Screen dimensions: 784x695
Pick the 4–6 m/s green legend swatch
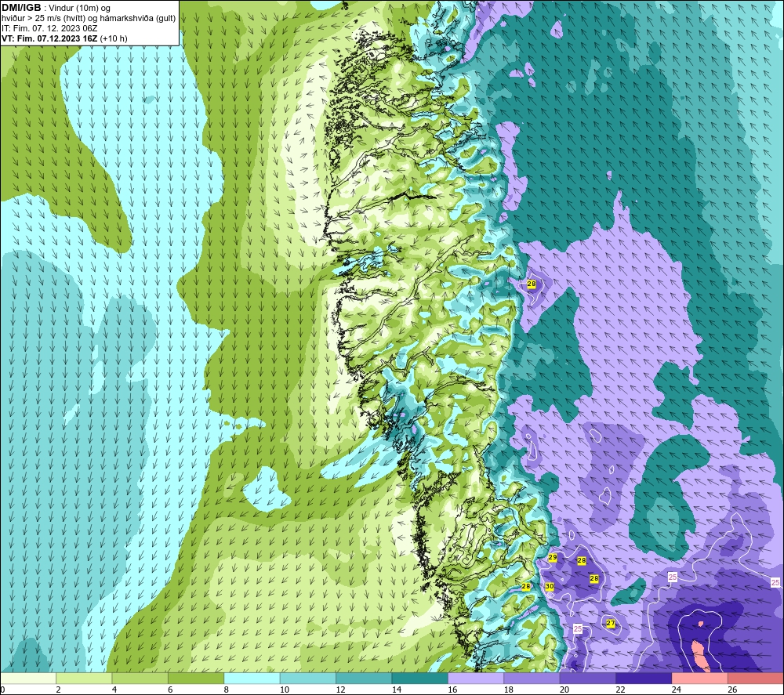tap(140, 679)
